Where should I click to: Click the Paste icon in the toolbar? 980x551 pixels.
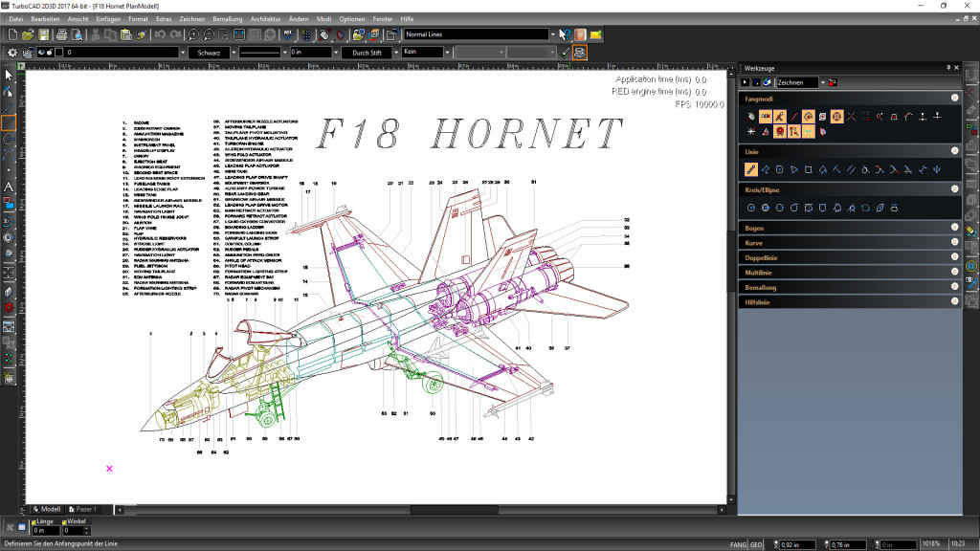[126, 33]
